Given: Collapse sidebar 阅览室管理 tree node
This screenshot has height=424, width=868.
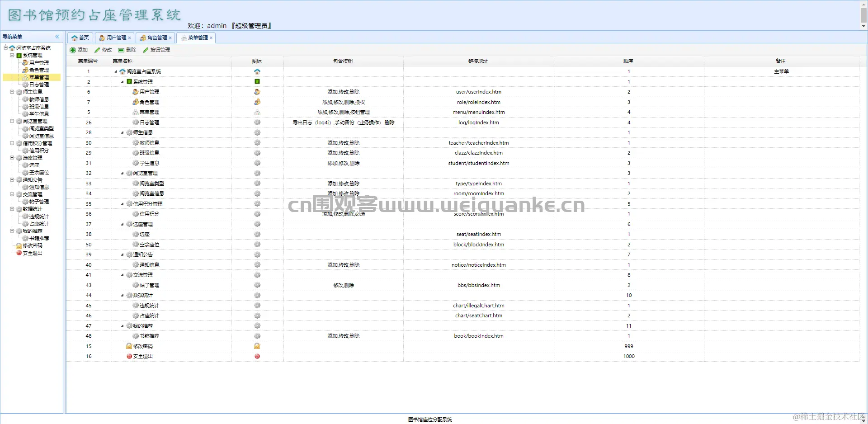Looking at the screenshot, I should click(x=12, y=121).
